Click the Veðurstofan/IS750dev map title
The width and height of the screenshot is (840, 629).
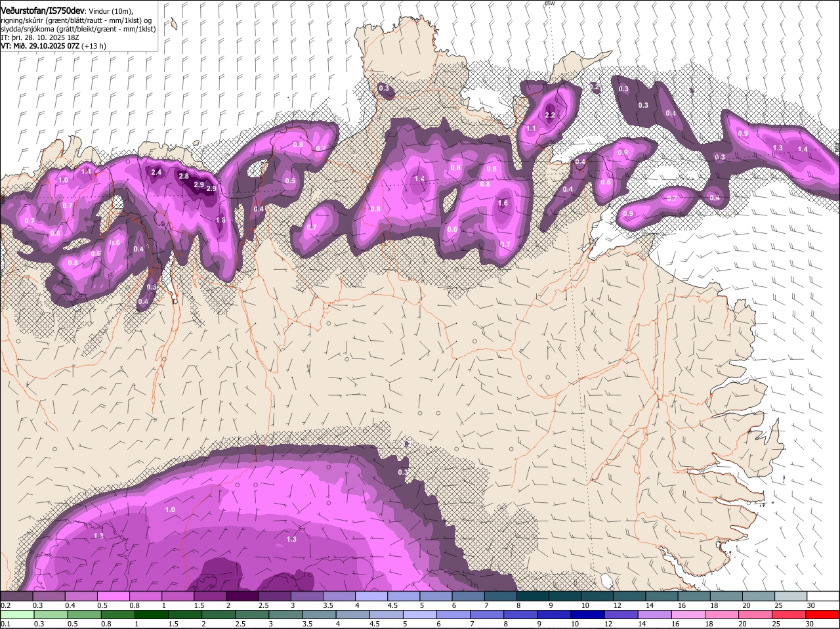coord(43,11)
